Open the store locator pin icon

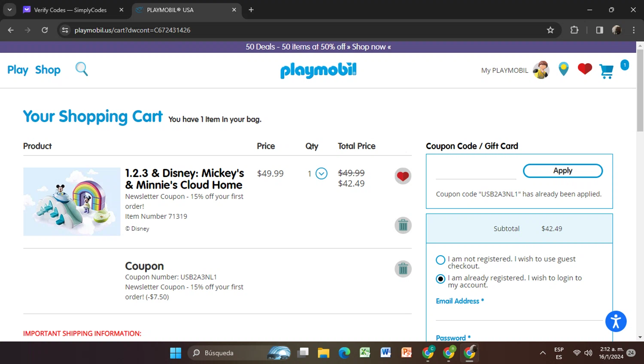[x=564, y=69]
